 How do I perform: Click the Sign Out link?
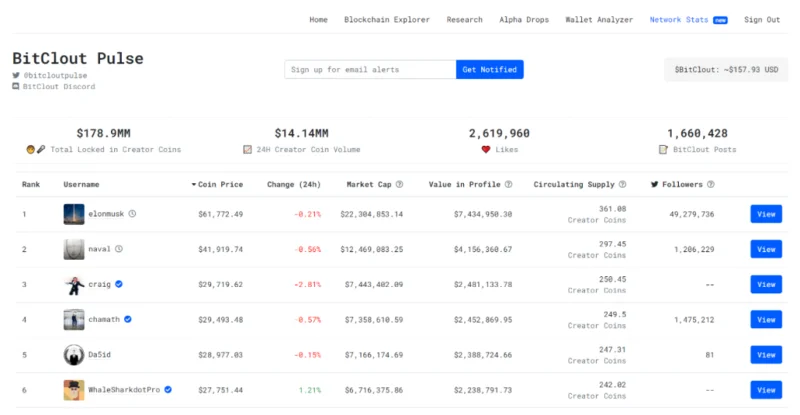(x=762, y=19)
